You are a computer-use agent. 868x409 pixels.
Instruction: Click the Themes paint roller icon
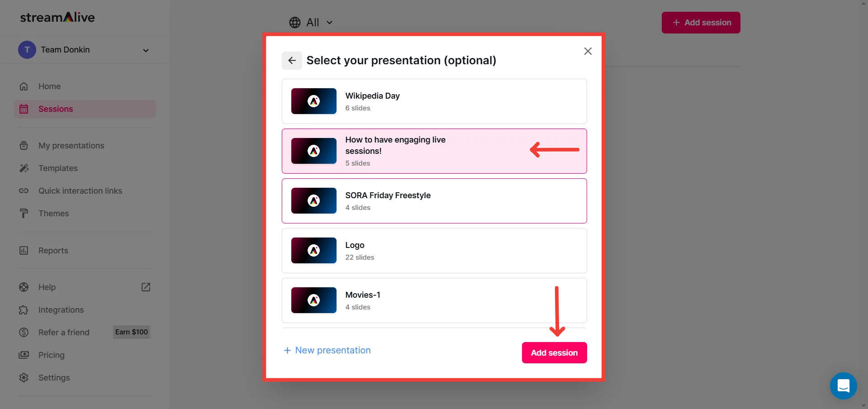(x=24, y=214)
